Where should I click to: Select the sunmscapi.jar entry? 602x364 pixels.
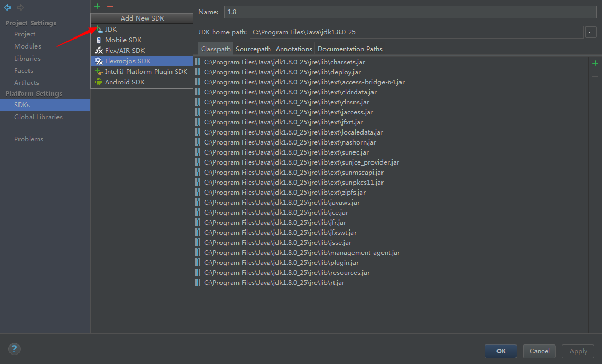[x=290, y=173]
